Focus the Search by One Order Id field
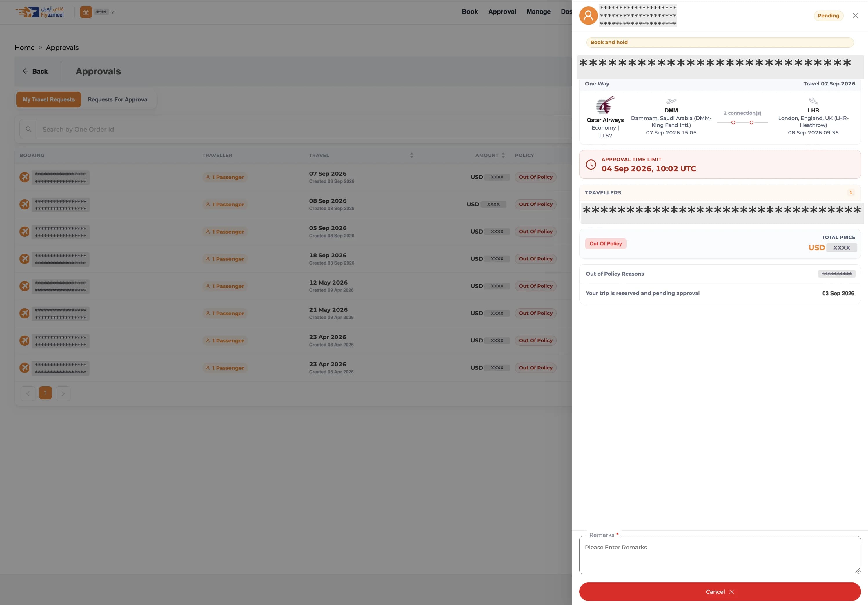 click(x=302, y=129)
